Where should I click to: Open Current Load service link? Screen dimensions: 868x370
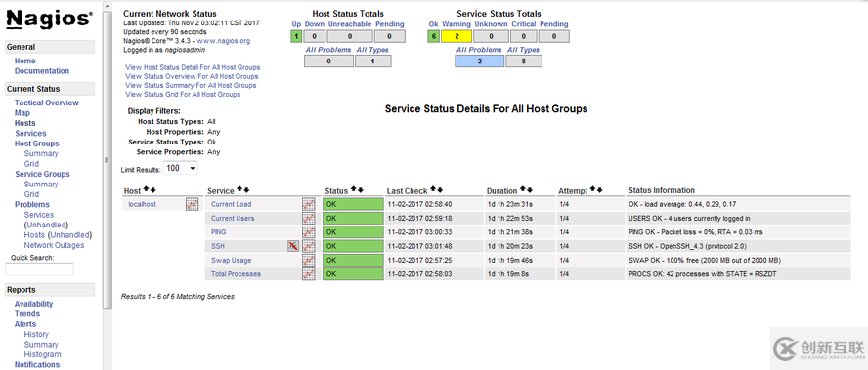coord(232,204)
